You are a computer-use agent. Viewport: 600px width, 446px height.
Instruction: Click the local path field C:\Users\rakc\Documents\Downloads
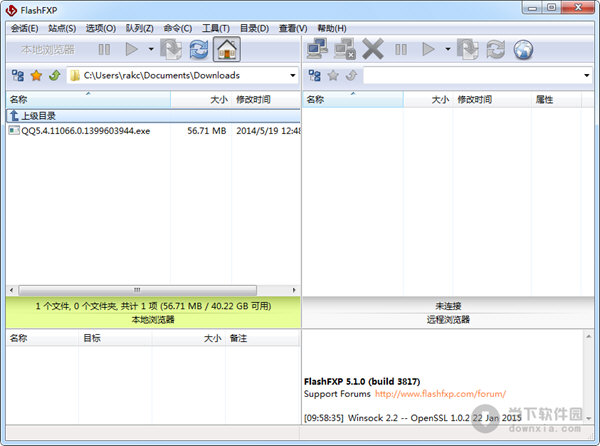[x=183, y=75]
